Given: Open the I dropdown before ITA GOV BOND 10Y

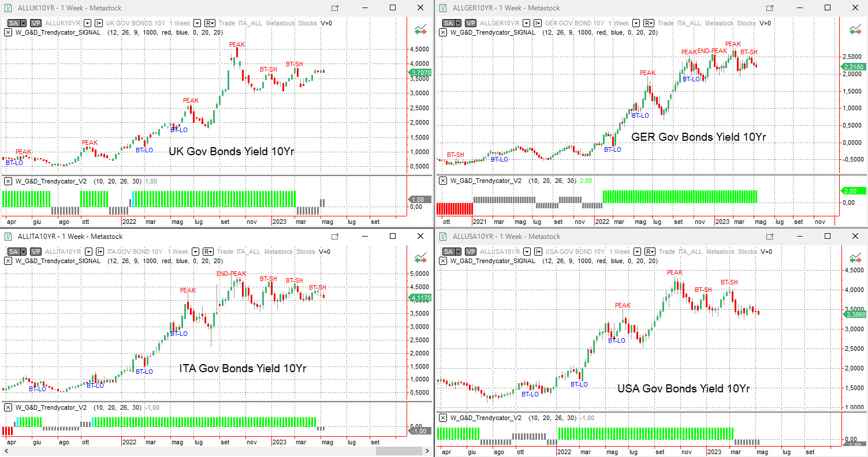Looking at the screenshot, I should (x=99, y=252).
